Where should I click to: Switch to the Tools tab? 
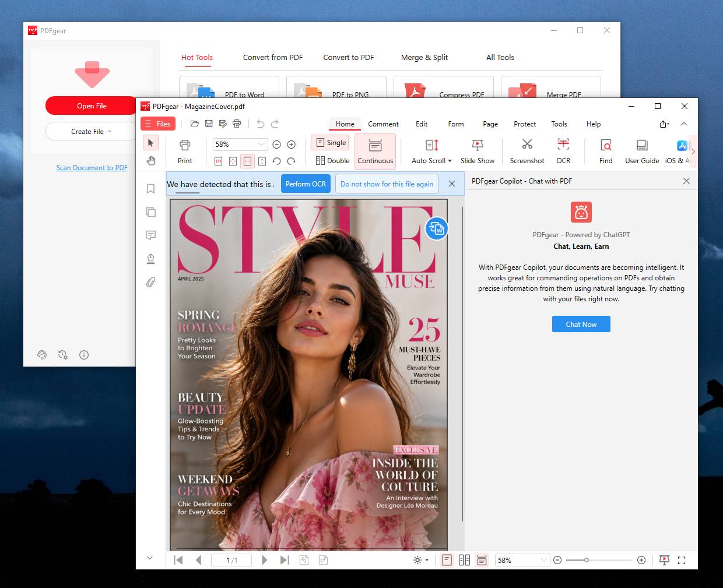pos(559,124)
